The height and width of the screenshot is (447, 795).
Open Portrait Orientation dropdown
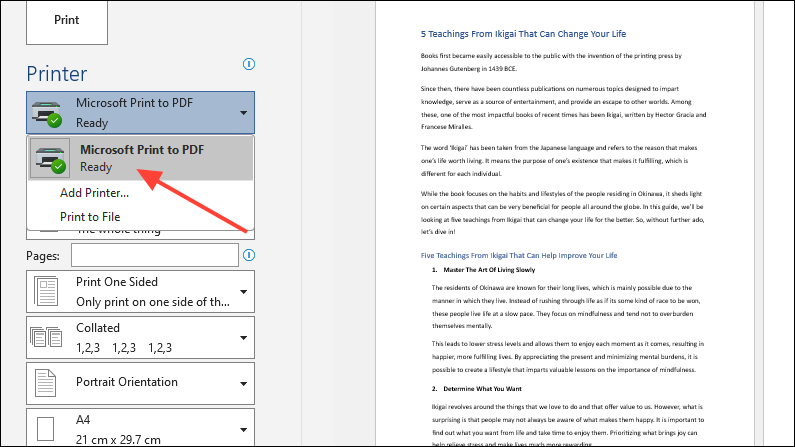140,383
